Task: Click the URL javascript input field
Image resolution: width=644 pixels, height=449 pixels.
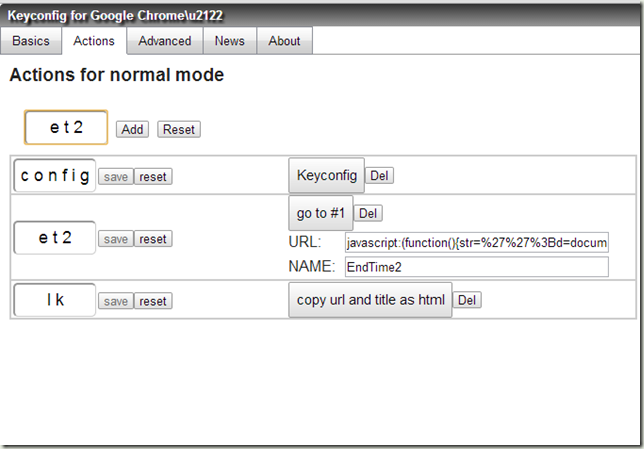Action: click(477, 242)
